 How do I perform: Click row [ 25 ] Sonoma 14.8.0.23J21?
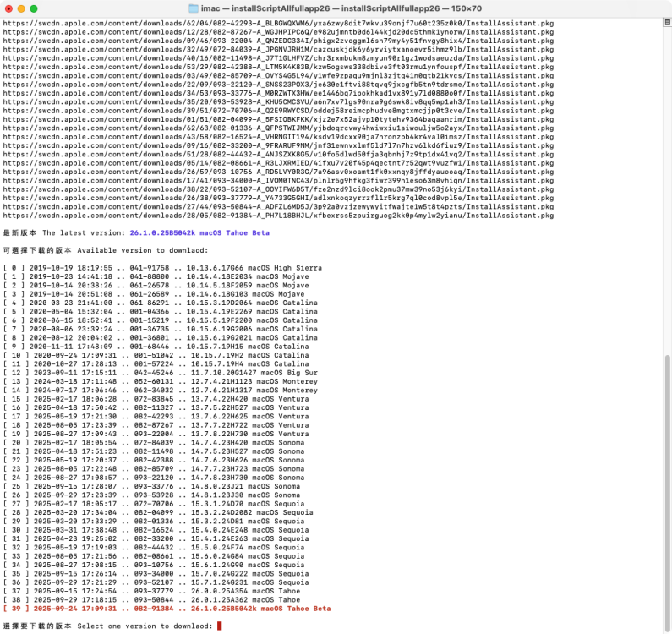pyautogui.click(x=151, y=486)
